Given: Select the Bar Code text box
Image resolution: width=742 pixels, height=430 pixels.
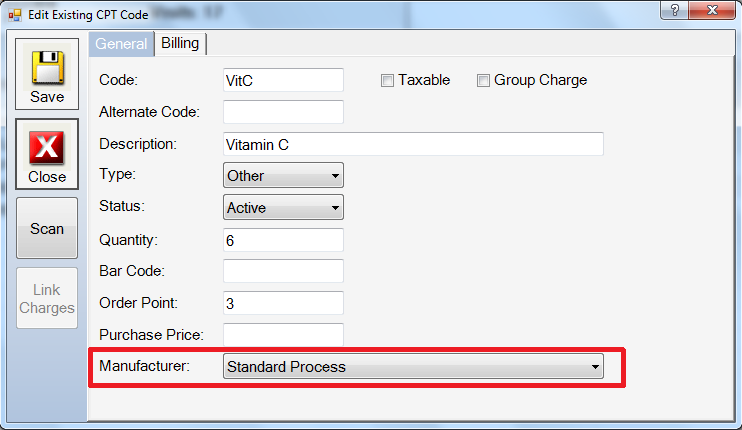Looking at the screenshot, I should pos(283,271).
